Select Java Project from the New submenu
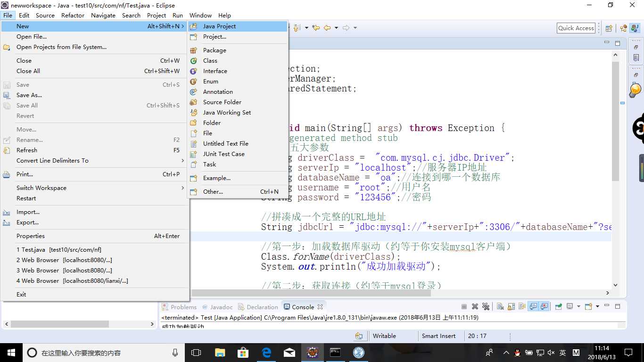 (219, 26)
